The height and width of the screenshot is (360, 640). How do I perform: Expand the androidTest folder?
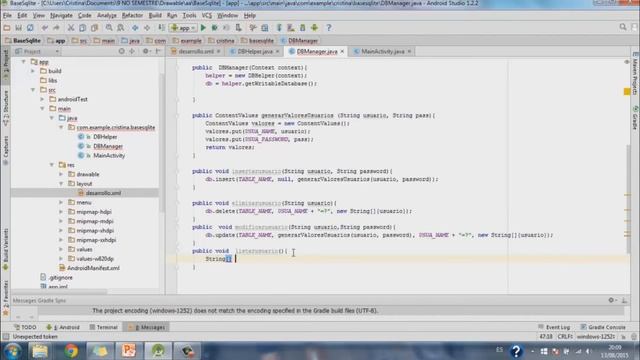[42, 99]
